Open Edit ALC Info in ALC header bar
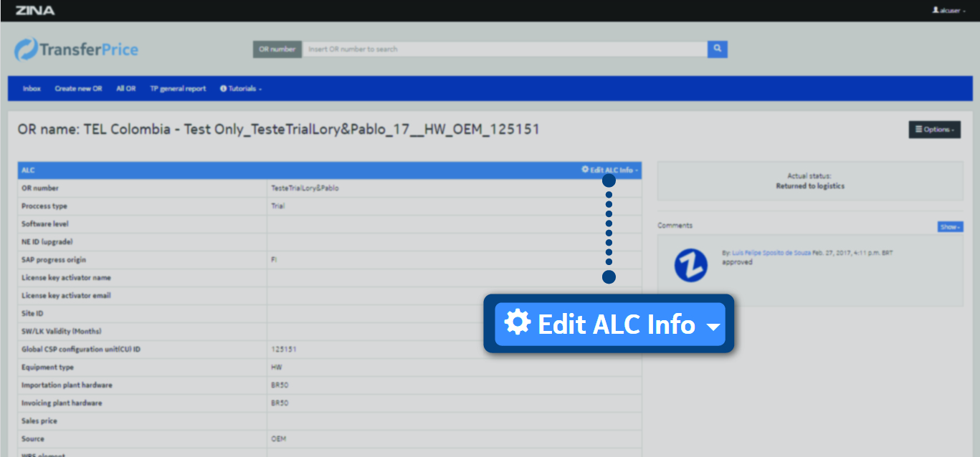980x457 pixels. (610, 170)
